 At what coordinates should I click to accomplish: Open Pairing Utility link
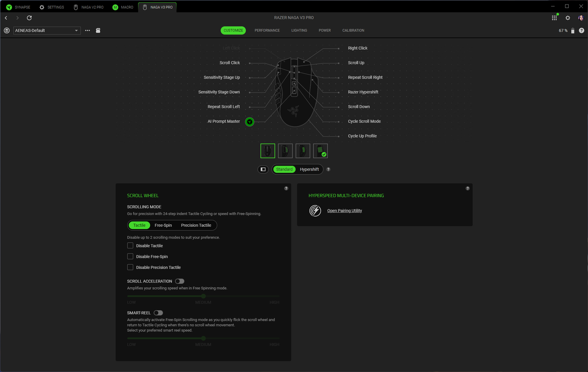click(345, 211)
